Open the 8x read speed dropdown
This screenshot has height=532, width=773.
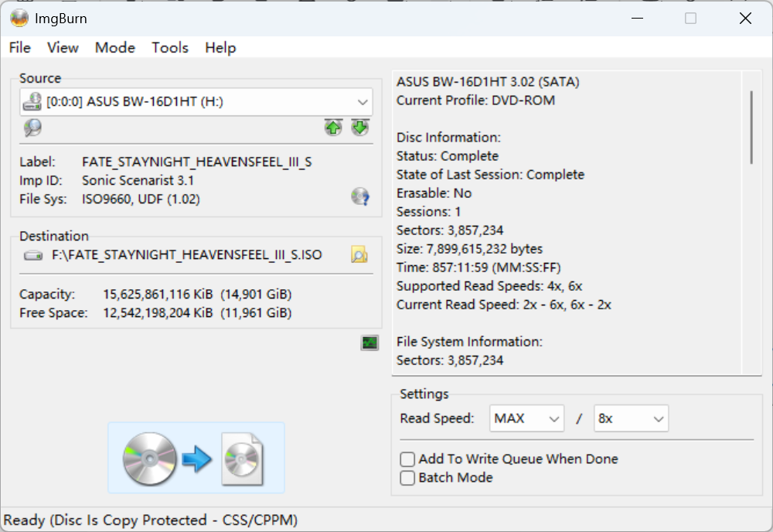pos(631,418)
